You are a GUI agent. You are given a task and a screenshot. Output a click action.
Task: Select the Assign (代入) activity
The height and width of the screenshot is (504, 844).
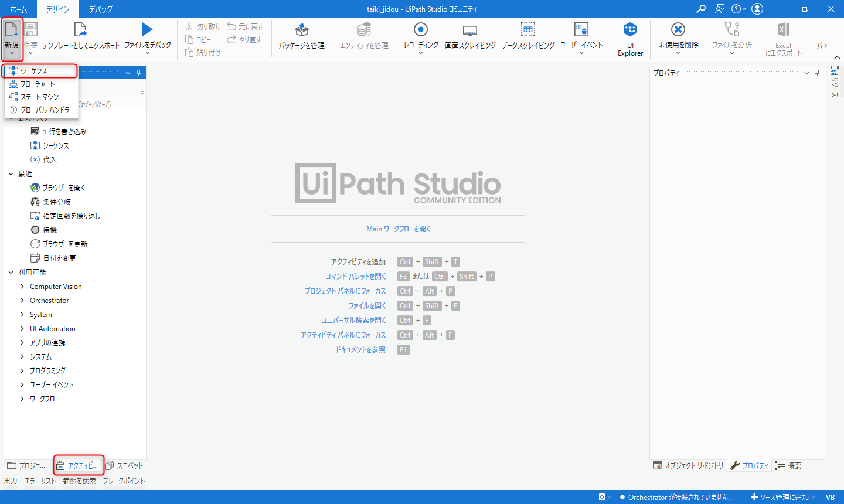(x=43, y=160)
